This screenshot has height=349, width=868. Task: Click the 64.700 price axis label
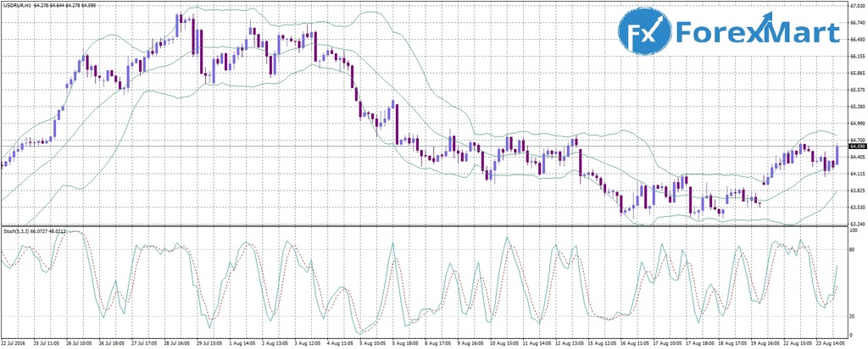tap(855, 140)
